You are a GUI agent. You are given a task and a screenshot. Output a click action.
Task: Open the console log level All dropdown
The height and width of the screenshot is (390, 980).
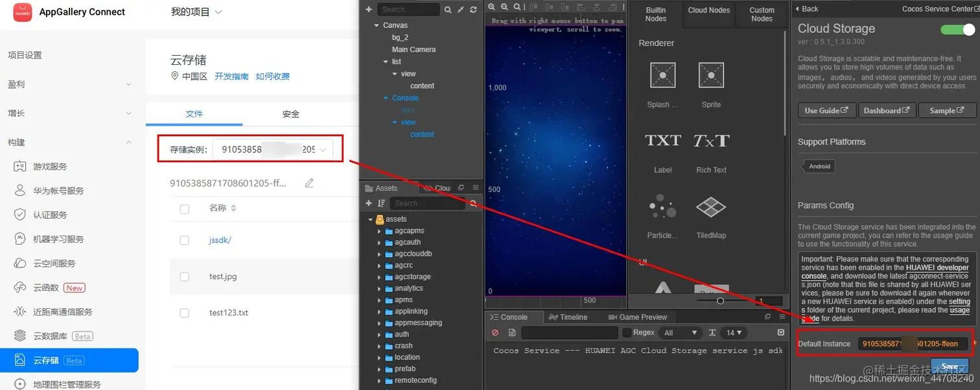tap(680, 332)
